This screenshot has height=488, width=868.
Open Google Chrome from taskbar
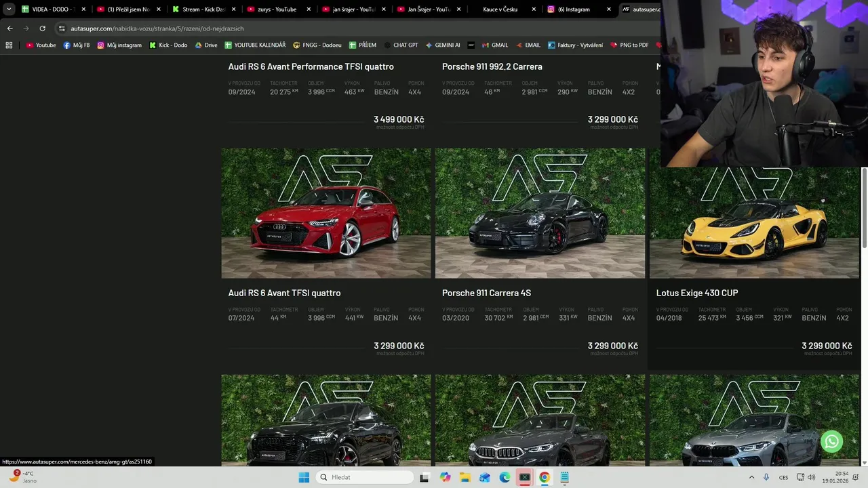544,477
